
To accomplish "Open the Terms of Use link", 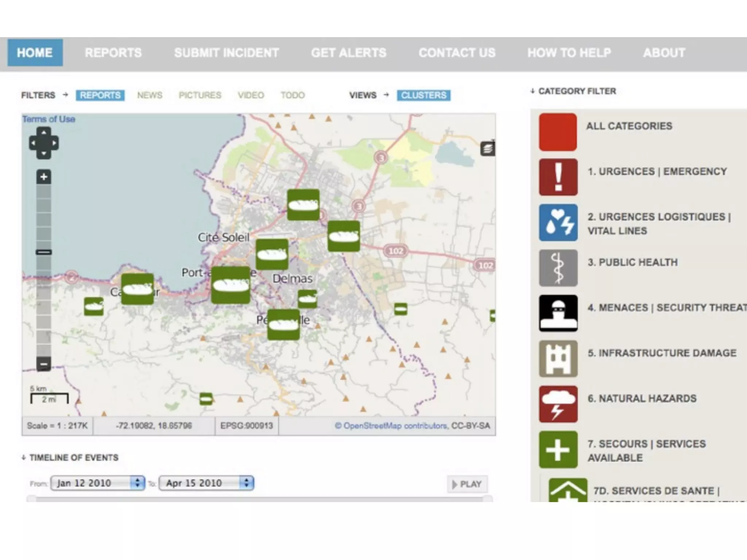I will [x=49, y=119].
